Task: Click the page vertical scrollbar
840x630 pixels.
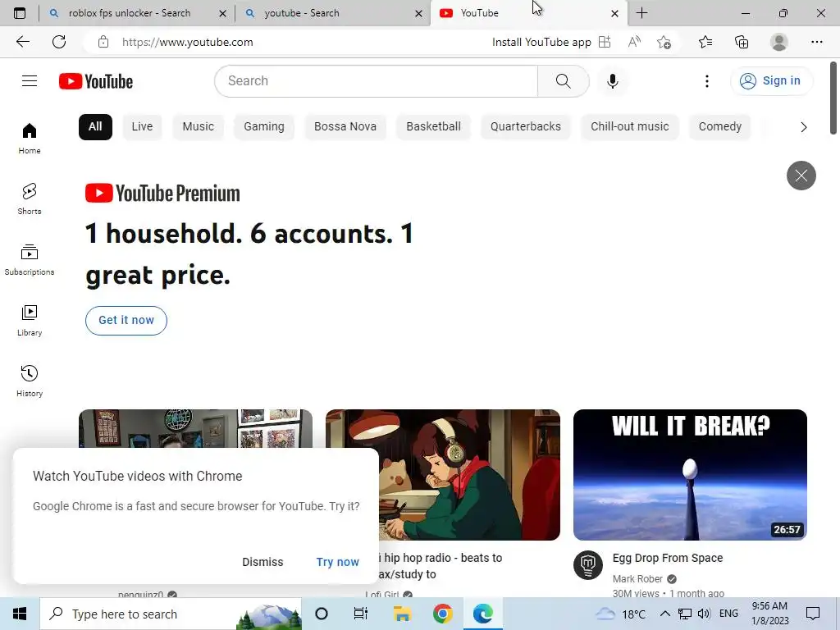Action: click(x=833, y=98)
